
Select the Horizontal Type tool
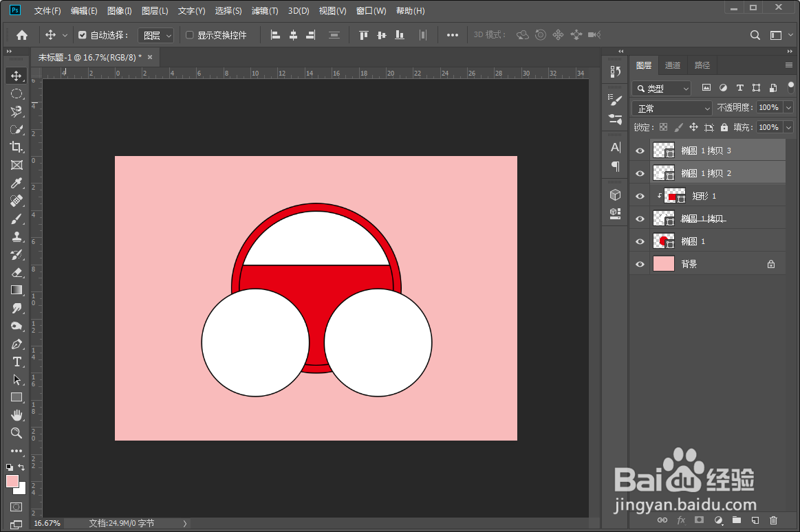(17, 362)
